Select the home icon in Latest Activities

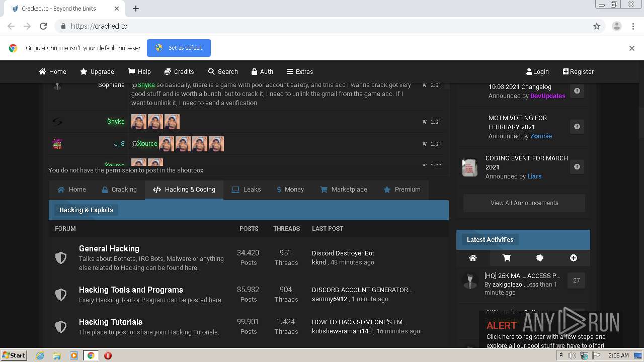coord(472,258)
